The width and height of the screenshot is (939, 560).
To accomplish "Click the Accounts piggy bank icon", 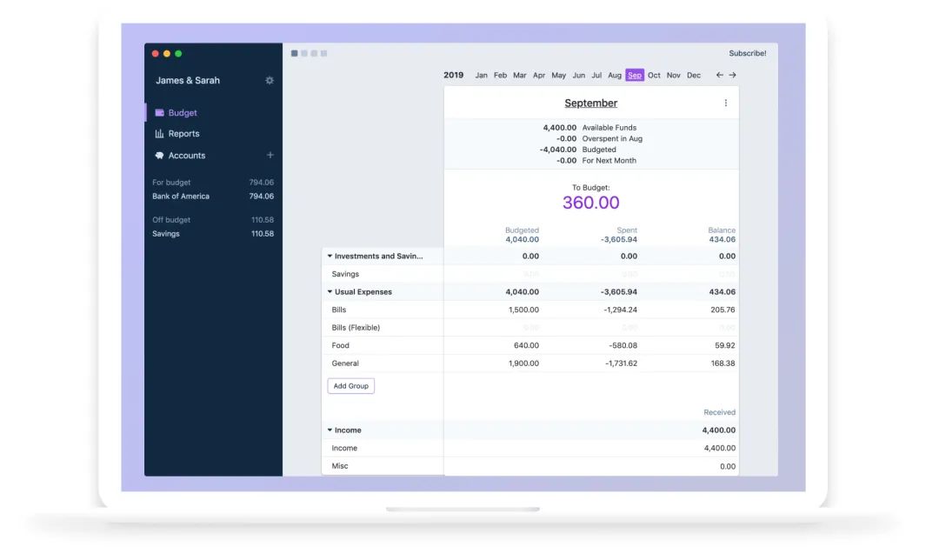I will [159, 155].
